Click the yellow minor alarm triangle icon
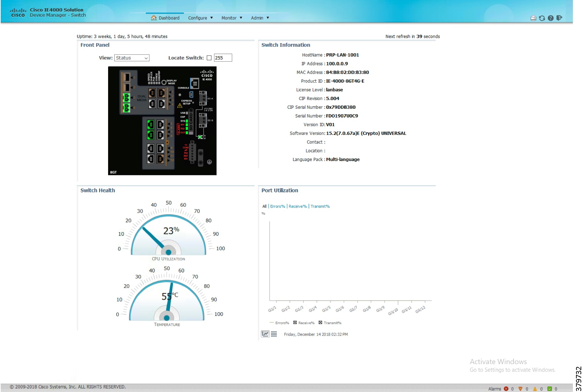 (x=535, y=389)
